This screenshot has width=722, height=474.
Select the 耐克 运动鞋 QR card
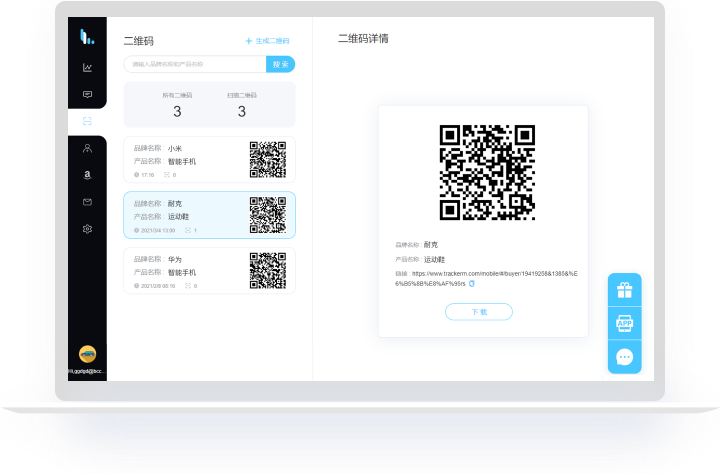pos(210,215)
